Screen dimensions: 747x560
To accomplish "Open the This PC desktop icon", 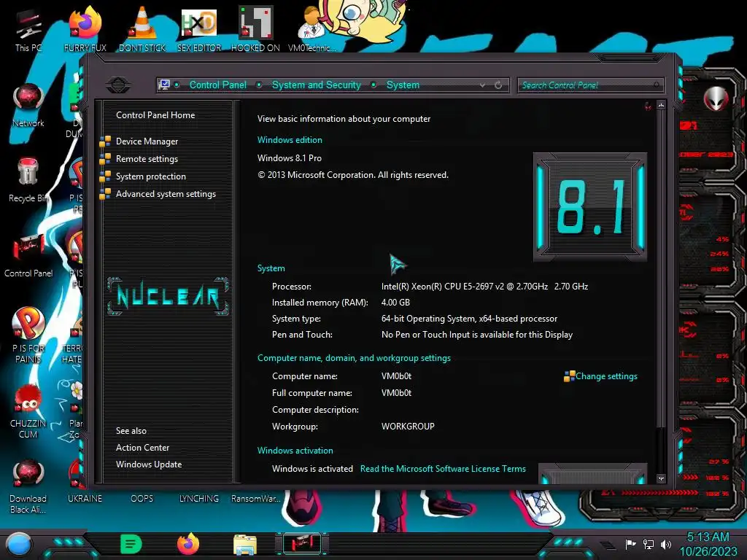I will pos(28,29).
